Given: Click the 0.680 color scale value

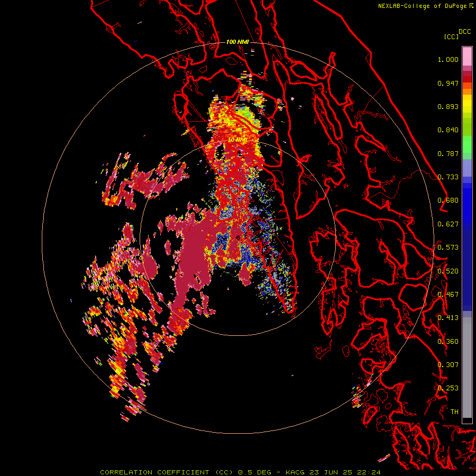Looking at the screenshot, I should pyautogui.click(x=448, y=200).
